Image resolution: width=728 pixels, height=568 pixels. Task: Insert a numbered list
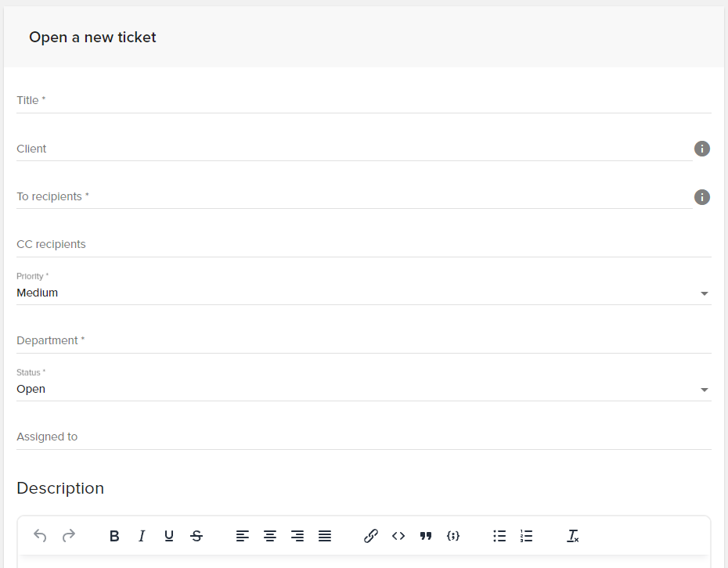[x=527, y=536]
